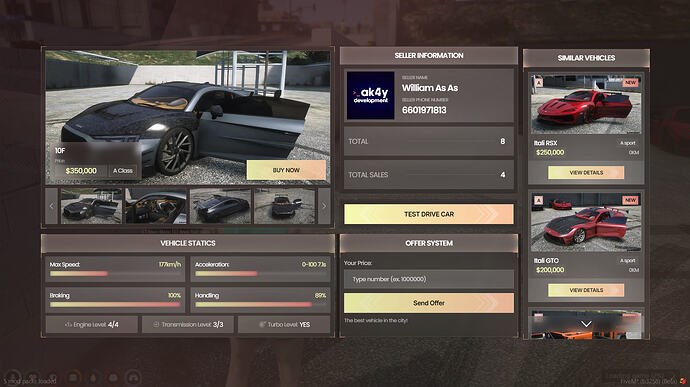This screenshot has height=387, width=690.
Task: Start a test drive with TEST DRIVE CAR
Action: (x=429, y=214)
